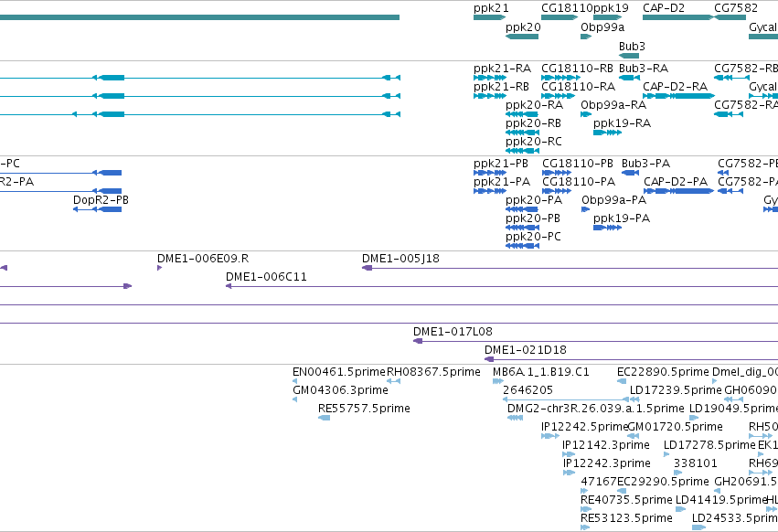Click the LD24533.5prime EST feature

(698, 528)
